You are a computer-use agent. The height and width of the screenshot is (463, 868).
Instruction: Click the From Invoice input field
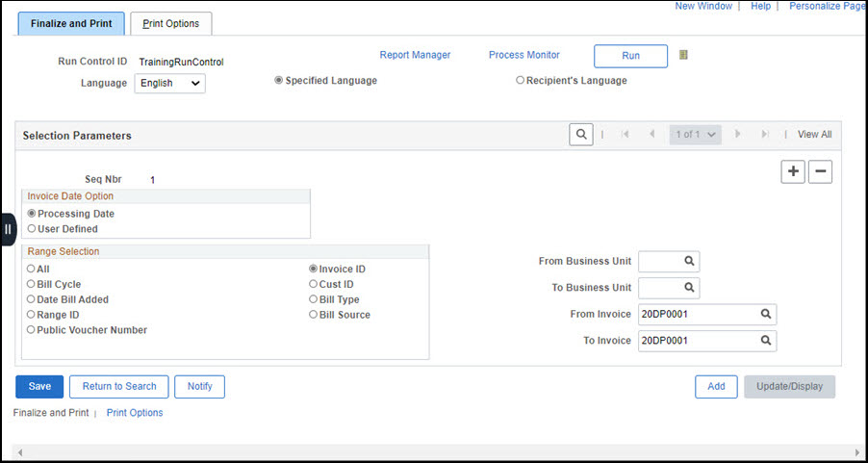click(697, 314)
